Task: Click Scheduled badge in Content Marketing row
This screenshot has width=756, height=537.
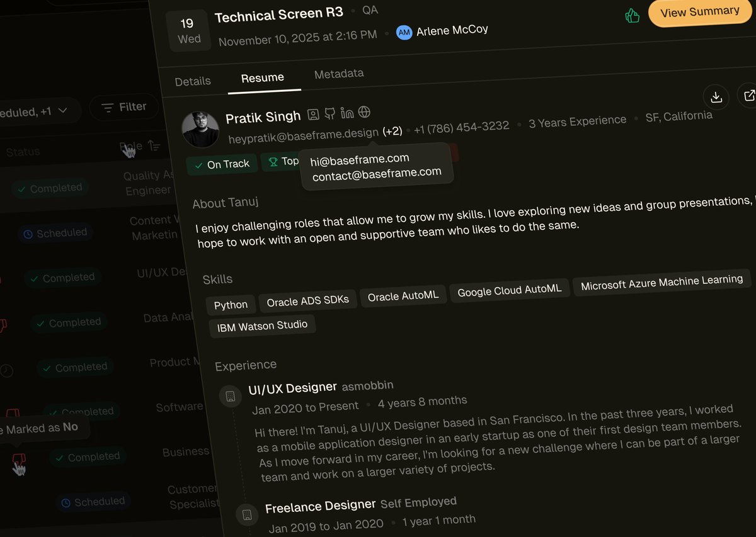Action: [55, 233]
